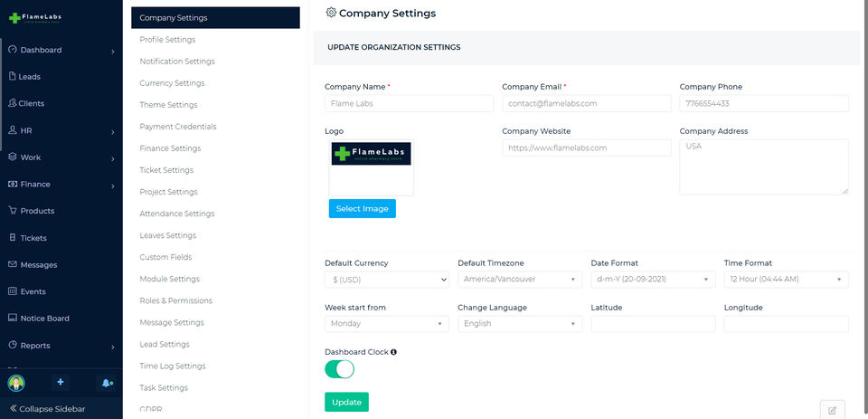Open the Default Timezone dropdown
Viewport: 868px width, 419px height.
point(520,280)
